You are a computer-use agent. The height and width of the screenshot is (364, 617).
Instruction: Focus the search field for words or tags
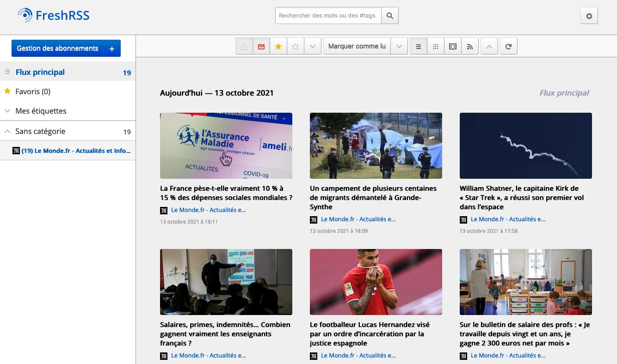tap(328, 16)
